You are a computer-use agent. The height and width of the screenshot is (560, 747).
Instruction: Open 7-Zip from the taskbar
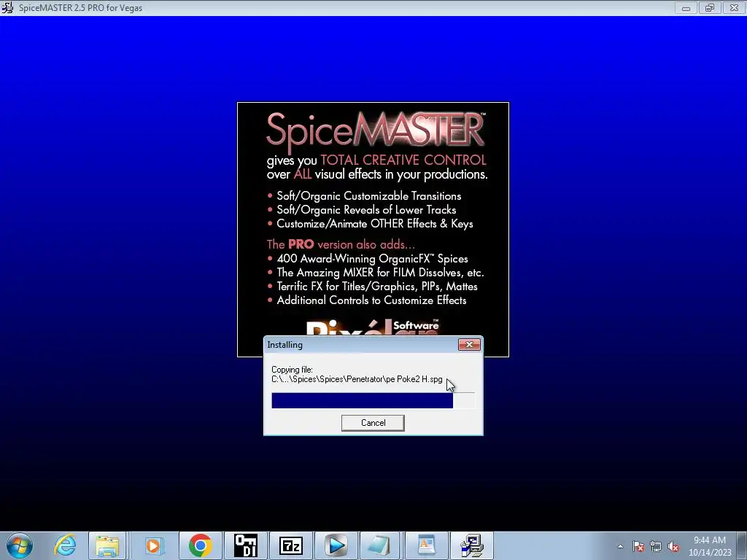291,545
